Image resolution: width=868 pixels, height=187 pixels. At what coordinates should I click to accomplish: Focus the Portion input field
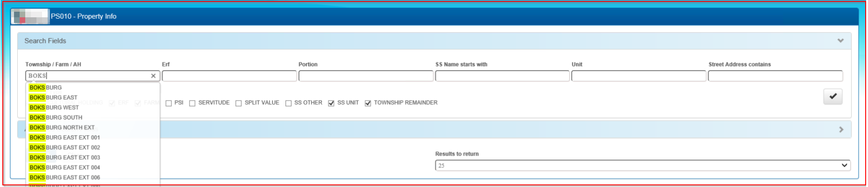click(x=366, y=76)
